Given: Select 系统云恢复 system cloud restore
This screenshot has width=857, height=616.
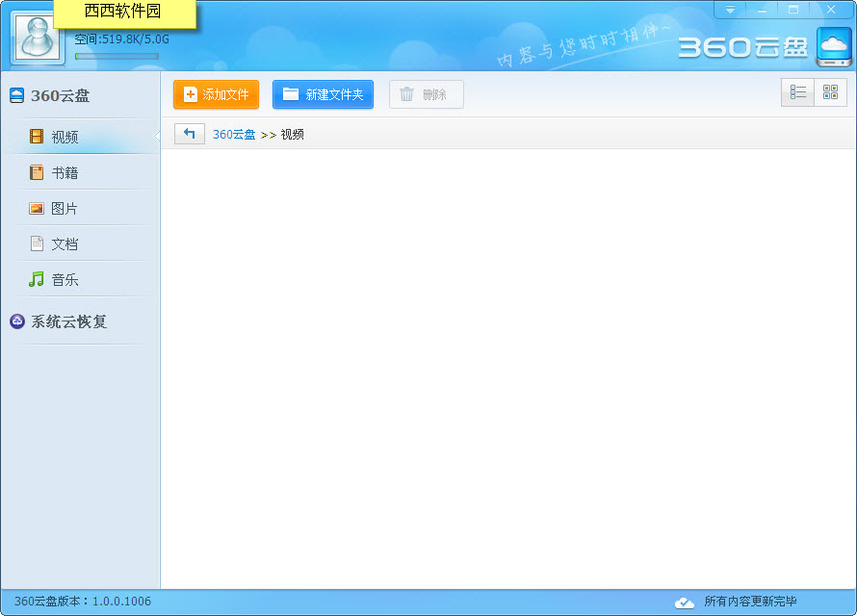Looking at the screenshot, I should [x=68, y=322].
